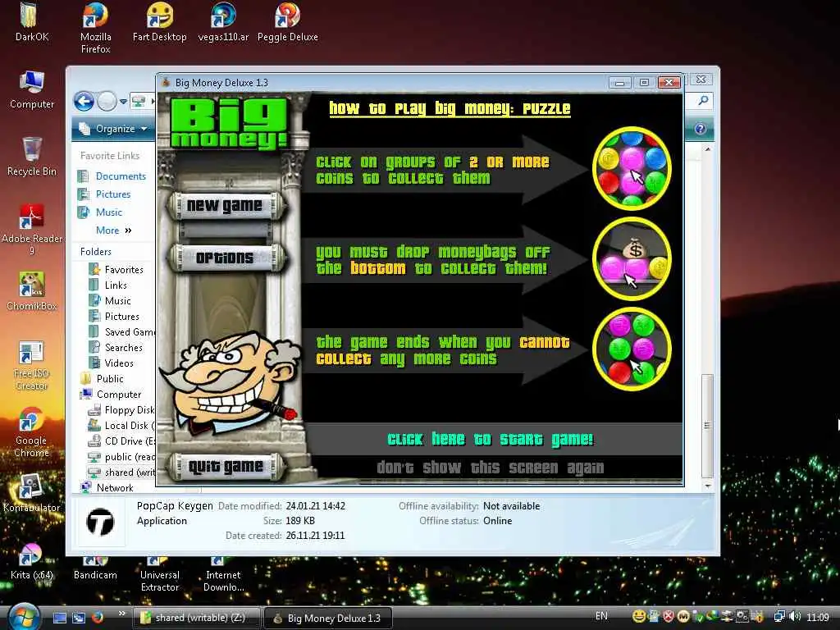Select the Recycle Bin on the desktop
This screenshot has width=840, height=630.
[32, 157]
